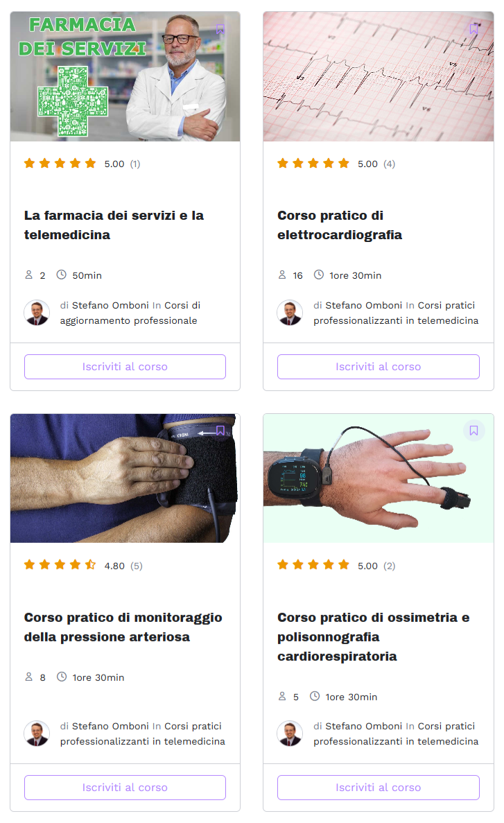Click star rating of elettrocardiografia course
The height and width of the screenshot is (823, 504).
click(313, 163)
